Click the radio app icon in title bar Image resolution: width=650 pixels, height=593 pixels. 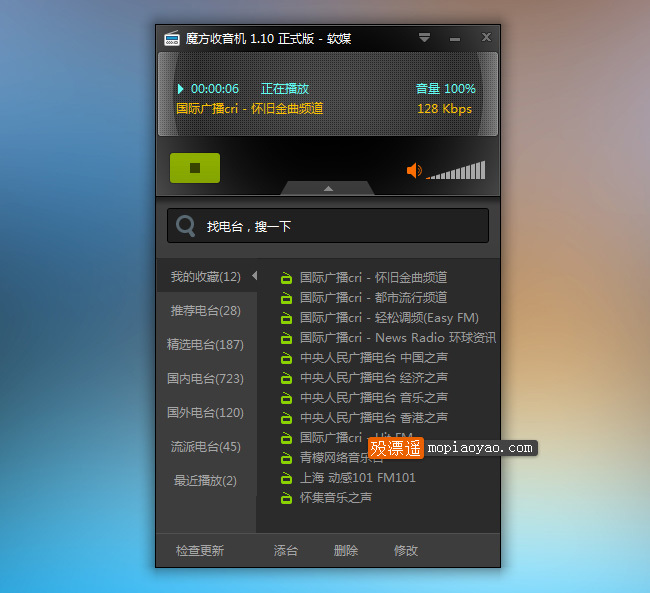point(172,38)
